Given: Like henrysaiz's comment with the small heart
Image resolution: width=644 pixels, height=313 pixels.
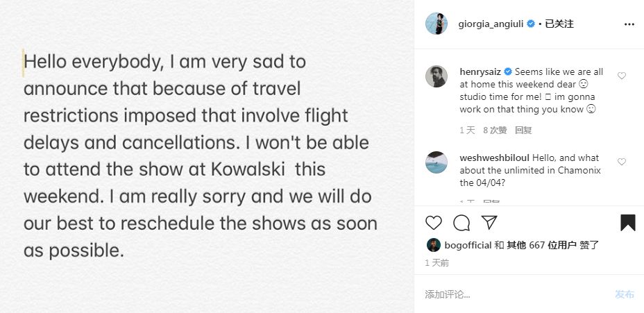Looking at the screenshot, I should tap(622, 76).
